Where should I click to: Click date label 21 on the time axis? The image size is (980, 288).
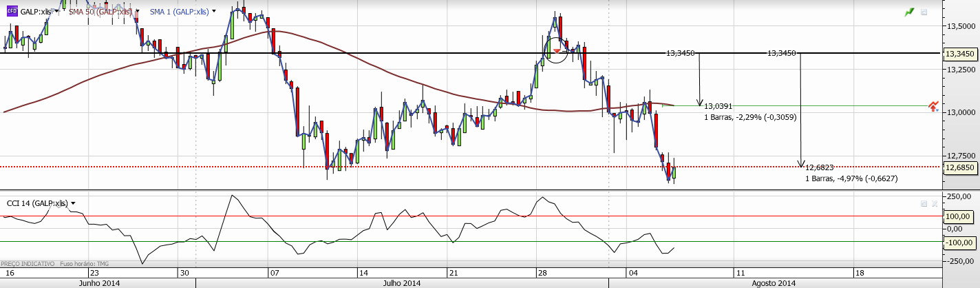pos(453,272)
